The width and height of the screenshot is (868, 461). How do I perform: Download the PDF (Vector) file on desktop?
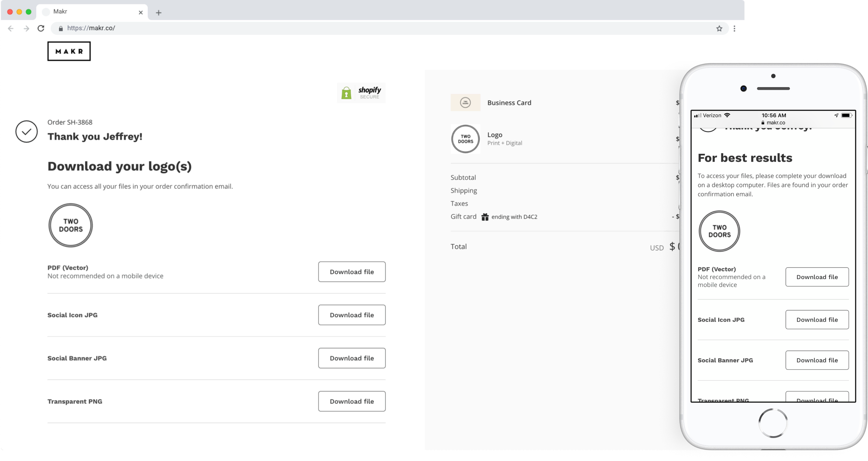352,272
